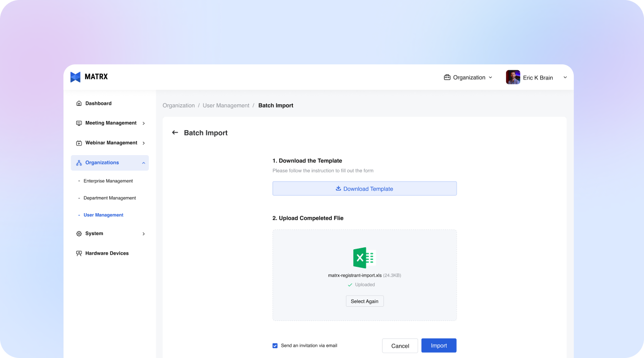Click the Dashboard home icon
The height and width of the screenshot is (358, 644).
coord(79,103)
